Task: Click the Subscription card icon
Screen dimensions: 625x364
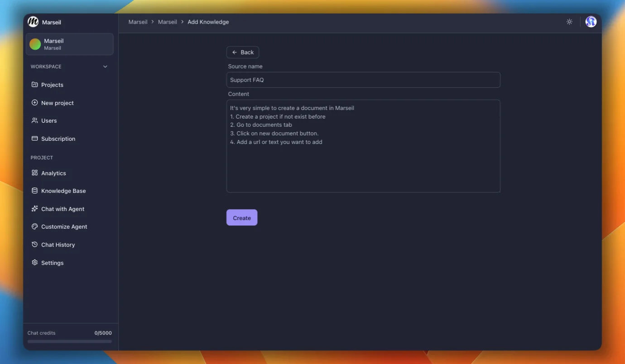Action: tap(34, 139)
